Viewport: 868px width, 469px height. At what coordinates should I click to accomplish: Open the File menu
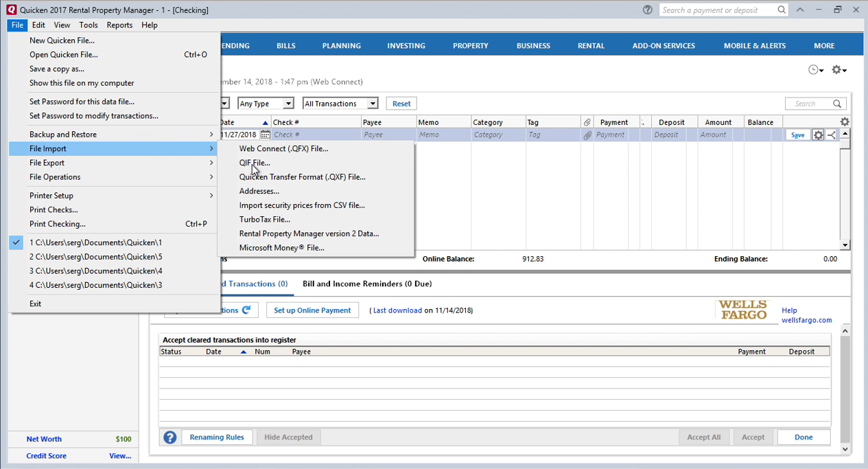point(17,25)
